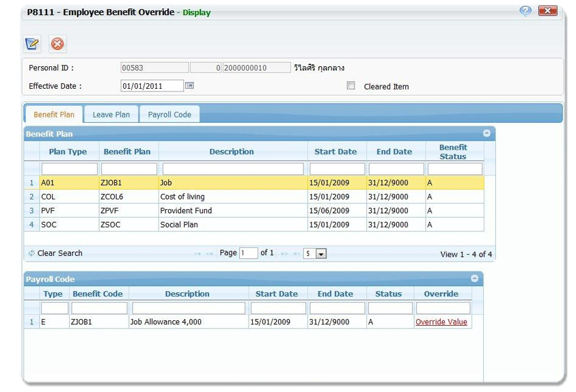Collapse the Payroll Code panel

pos(474,279)
